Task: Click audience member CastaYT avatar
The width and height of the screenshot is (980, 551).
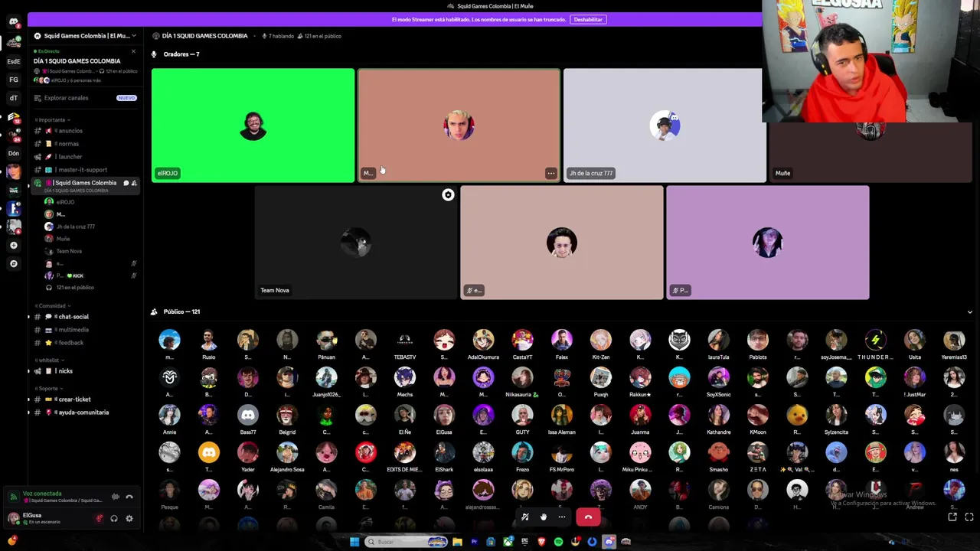Action: click(522, 340)
